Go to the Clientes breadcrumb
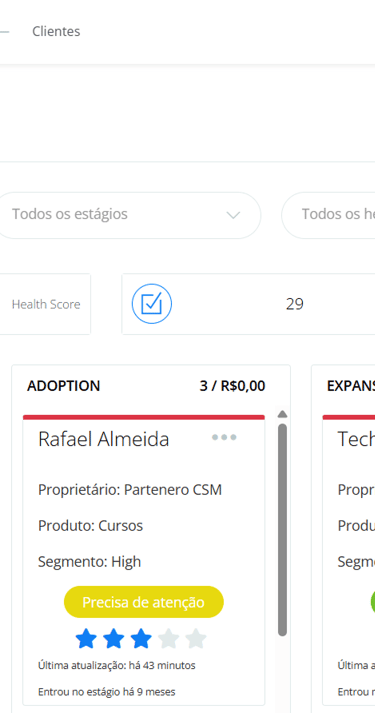This screenshot has height=713, width=375. click(x=56, y=31)
